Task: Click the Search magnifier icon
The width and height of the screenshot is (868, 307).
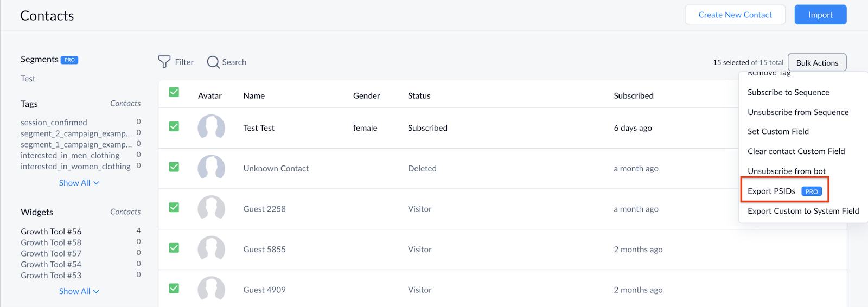Action: [213, 62]
